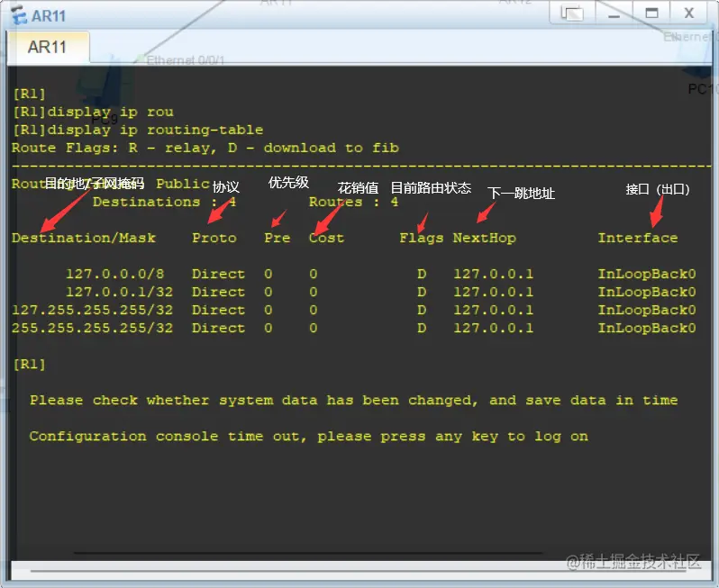This screenshot has height=588, width=719.
Task: Click the Pre column header
Action: click(277, 239)
